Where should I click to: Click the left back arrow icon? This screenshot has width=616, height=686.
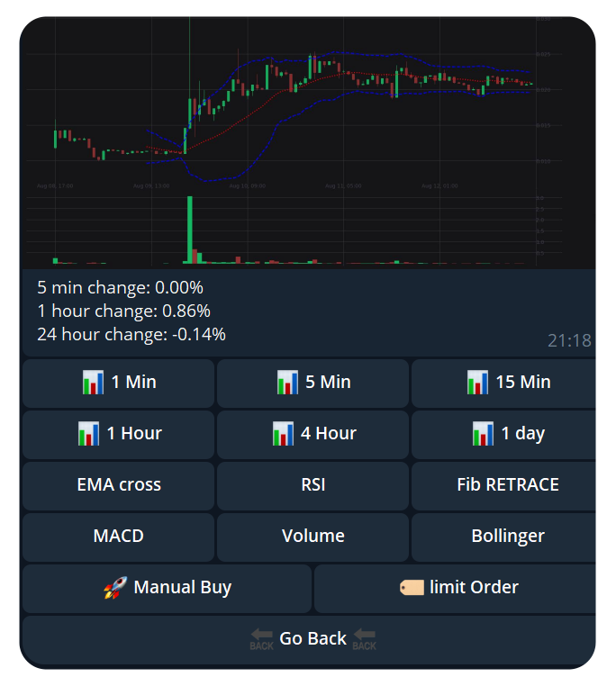tap(261, 639)
